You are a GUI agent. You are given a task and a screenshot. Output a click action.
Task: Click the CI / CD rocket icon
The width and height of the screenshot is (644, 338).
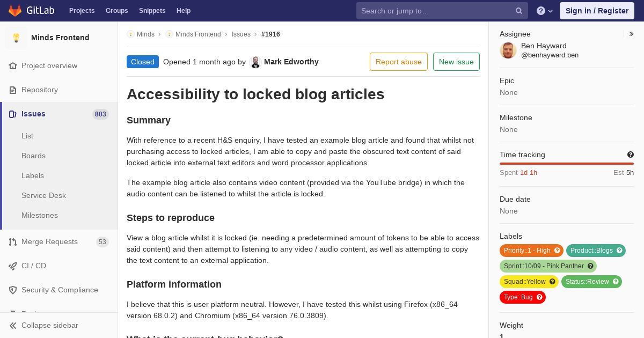click(13, 266)
